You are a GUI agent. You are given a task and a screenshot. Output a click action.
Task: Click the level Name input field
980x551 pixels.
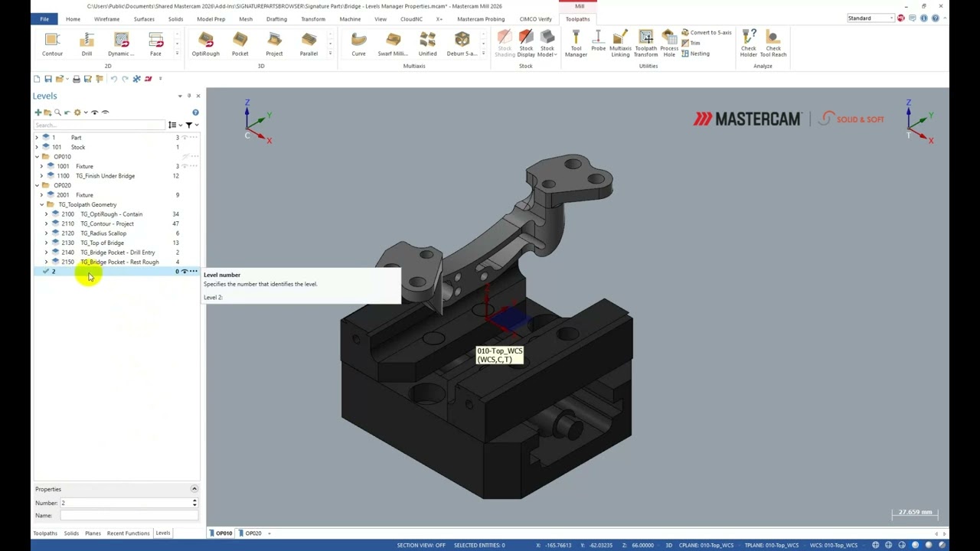pyautogui.click(x=129, y=516)
